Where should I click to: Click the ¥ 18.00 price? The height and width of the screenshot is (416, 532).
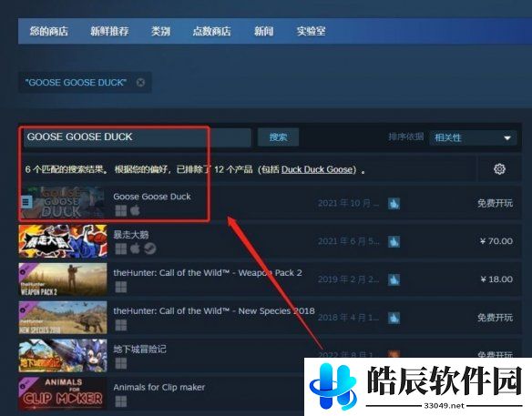coord(496,279)
